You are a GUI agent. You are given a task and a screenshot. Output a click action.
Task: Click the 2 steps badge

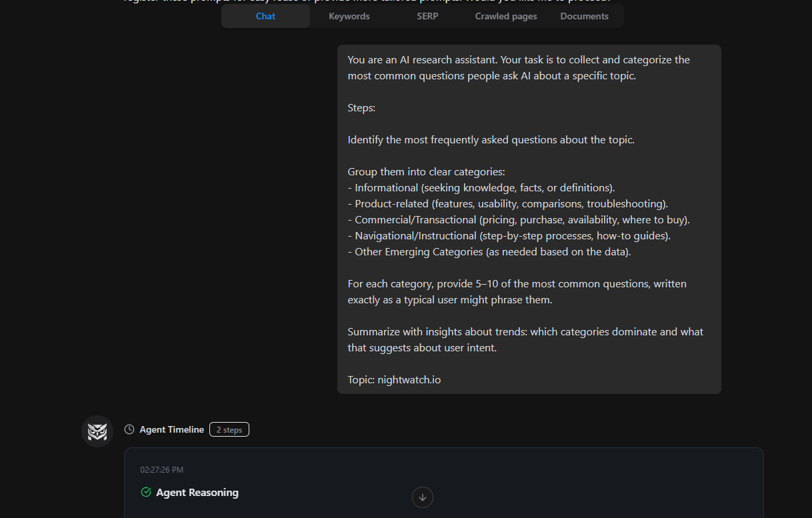[229, 429]
